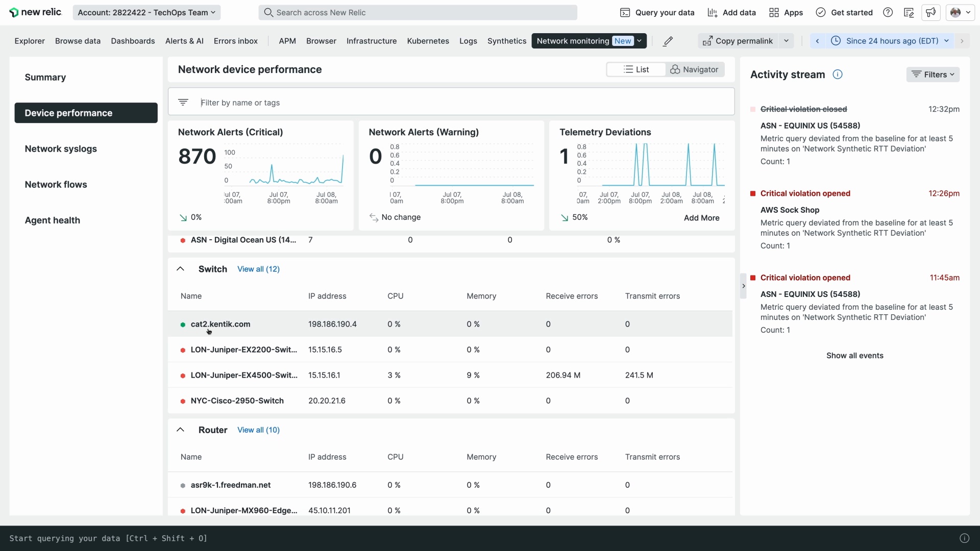Click the Query your data button

(657, 12)
